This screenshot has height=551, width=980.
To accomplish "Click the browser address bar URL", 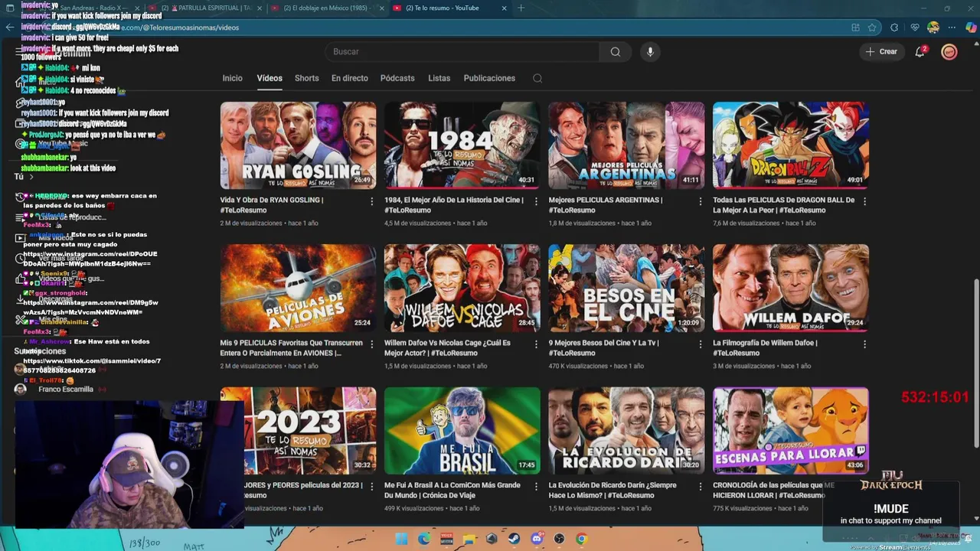I will 180,28.
